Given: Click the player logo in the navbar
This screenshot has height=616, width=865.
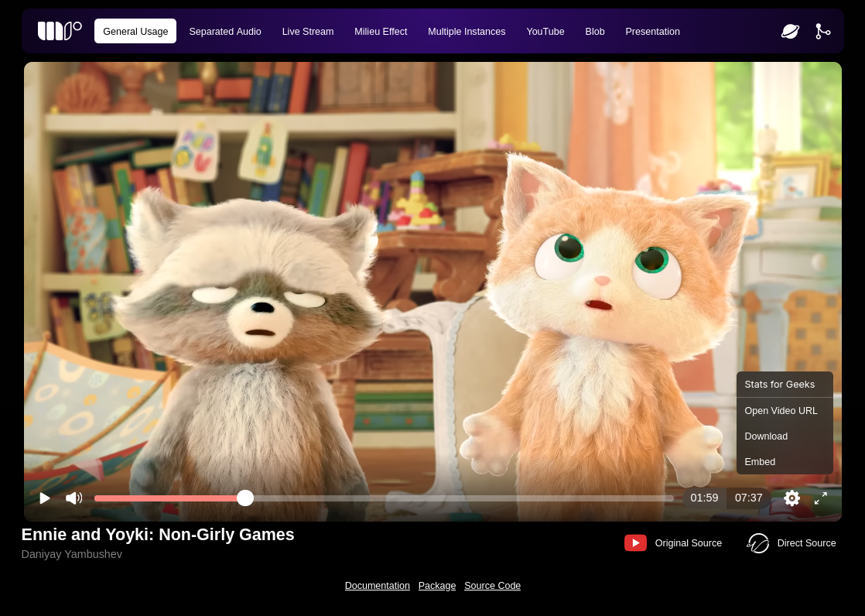Looking at the screenshot, I should pos(60,31).
